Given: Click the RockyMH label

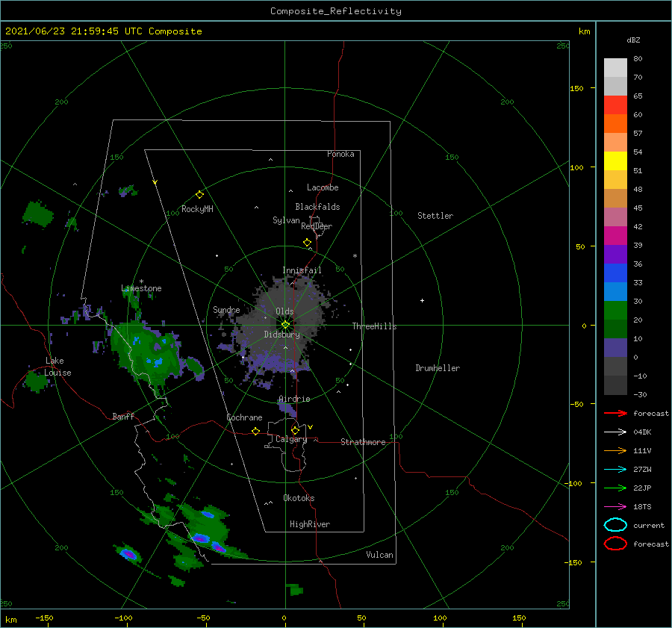Looking at the screenshot, I should 197,209.
